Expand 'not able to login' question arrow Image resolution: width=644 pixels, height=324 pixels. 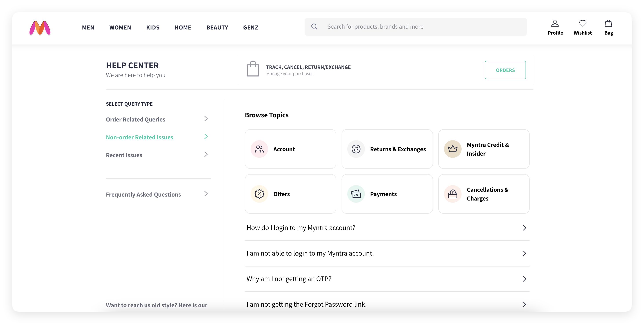click(x=524, y=253)
